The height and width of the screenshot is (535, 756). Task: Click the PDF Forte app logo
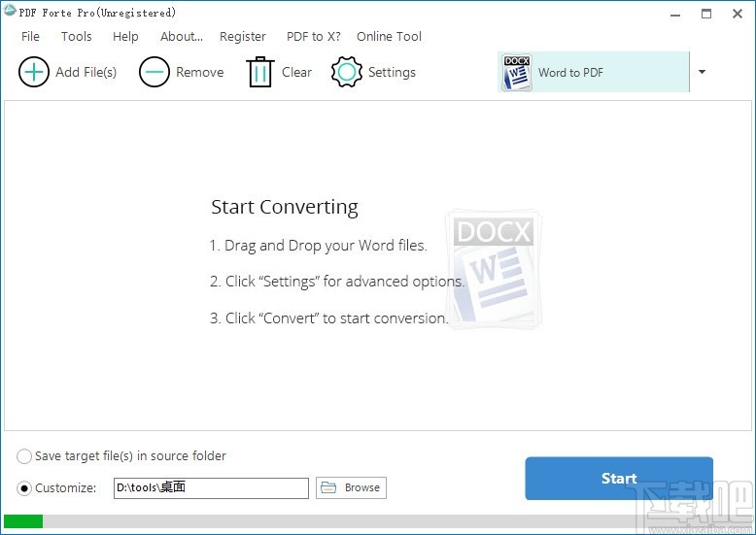(9, 11)
